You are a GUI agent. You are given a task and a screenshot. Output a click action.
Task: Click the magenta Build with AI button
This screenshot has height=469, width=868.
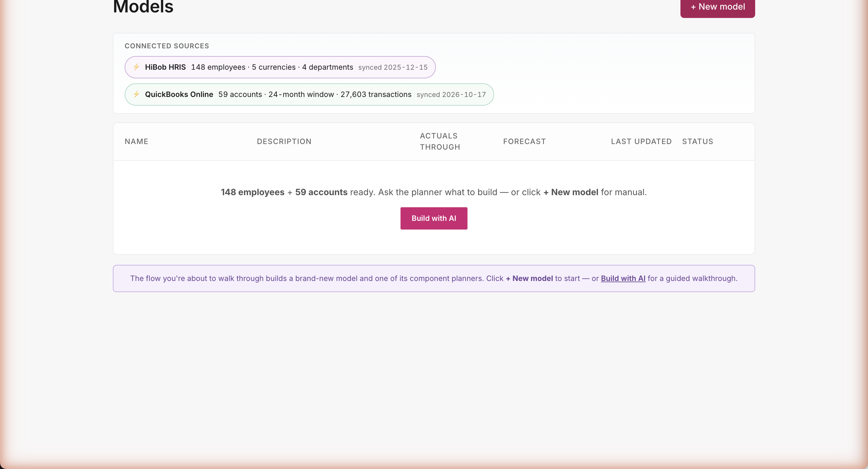coord(434,218)
